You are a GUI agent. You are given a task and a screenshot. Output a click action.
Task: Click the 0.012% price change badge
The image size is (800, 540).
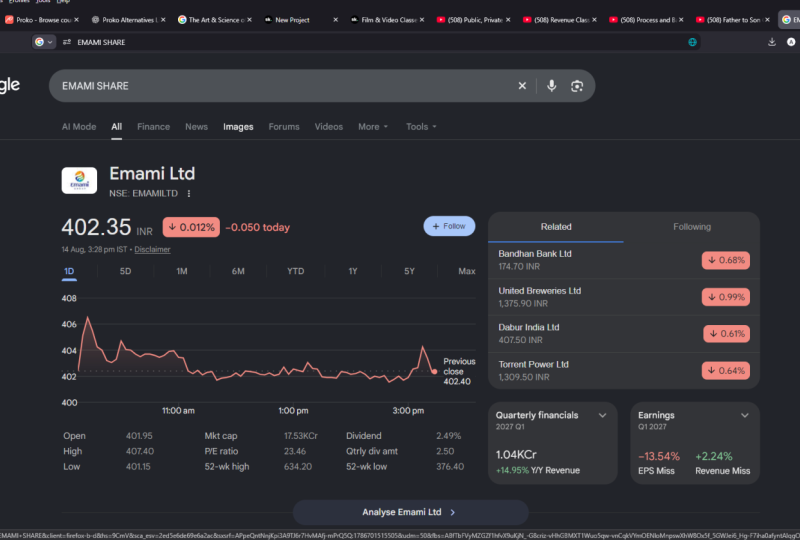pos(191,227)
